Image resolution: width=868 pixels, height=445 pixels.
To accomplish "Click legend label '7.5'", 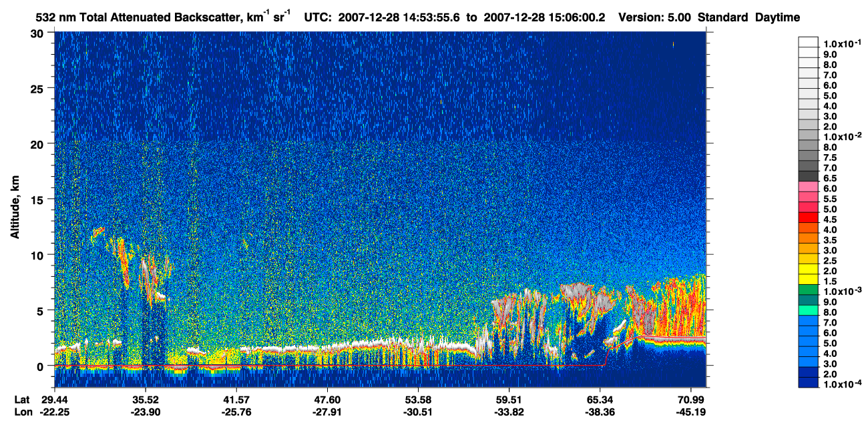I will click(x=831, y=157).
